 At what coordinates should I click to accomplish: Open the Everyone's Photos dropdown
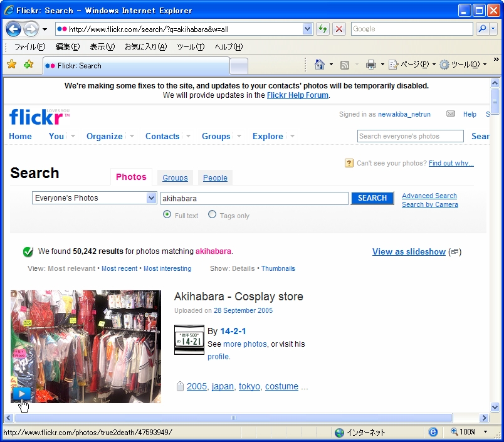point(94,198)
